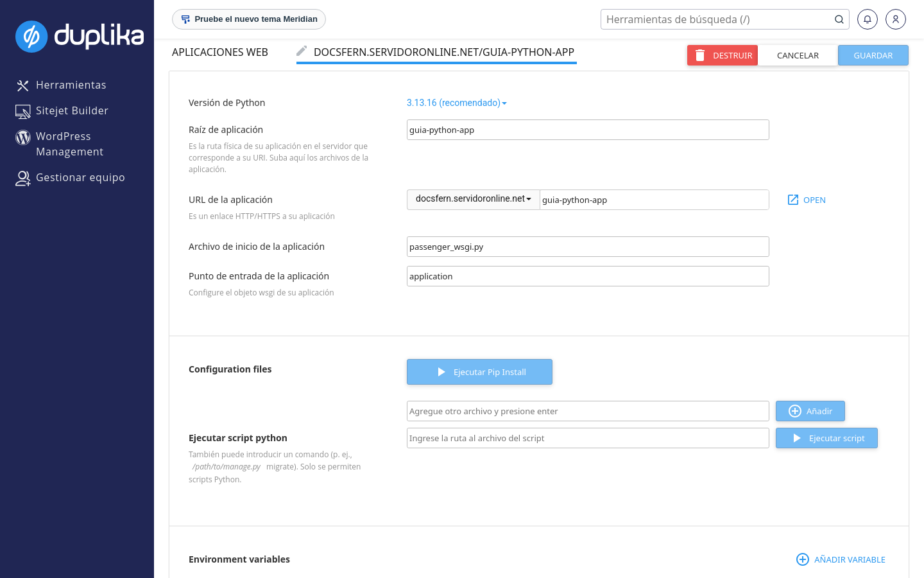Open the notifications bell
Image resolution: width=924 pixels, height=578 pixels.
coord(868,19)
